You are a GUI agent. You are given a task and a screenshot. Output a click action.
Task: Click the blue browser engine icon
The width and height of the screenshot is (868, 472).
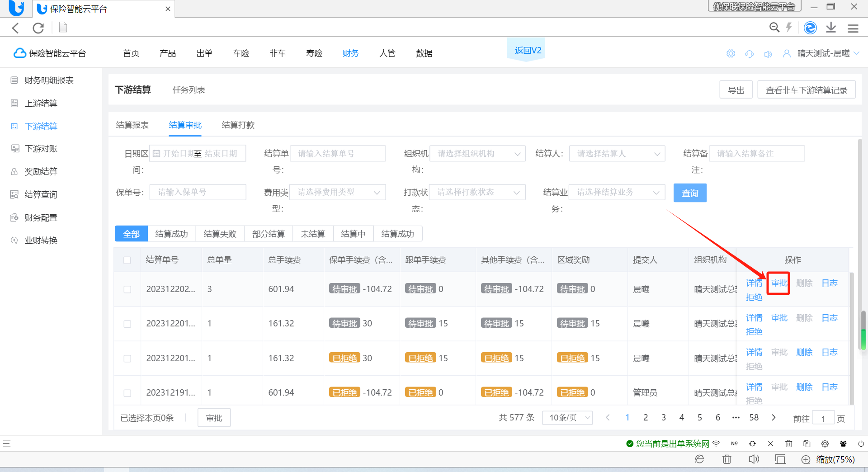pos(810,28)
